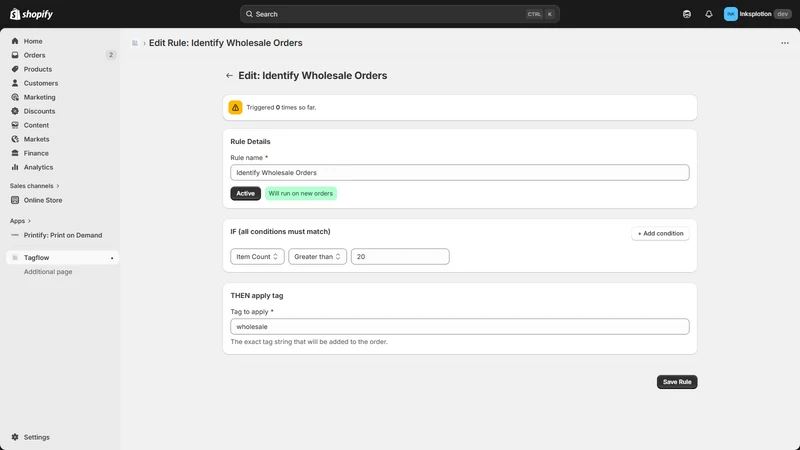This screenshot has height=450, width=800.
Task: Open Home in the sidebar
Action: click(x=33, y=41)
